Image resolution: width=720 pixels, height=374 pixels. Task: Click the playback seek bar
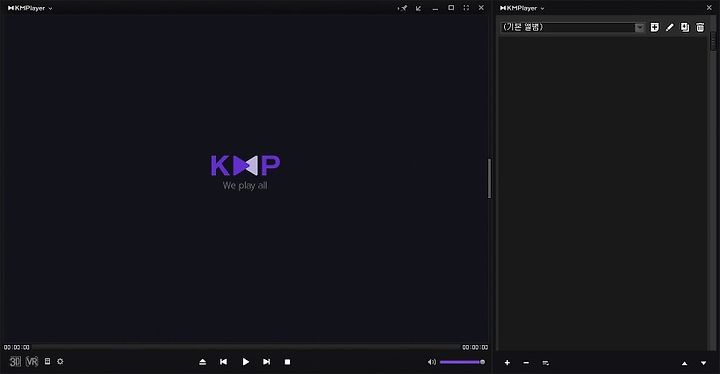pyautogui.click(x=246, y=347)
